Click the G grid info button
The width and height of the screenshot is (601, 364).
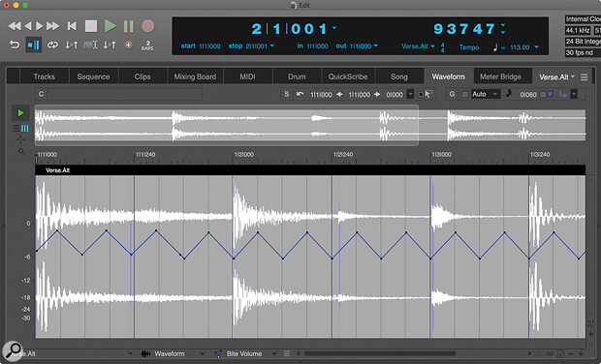(x=452, y=94)
